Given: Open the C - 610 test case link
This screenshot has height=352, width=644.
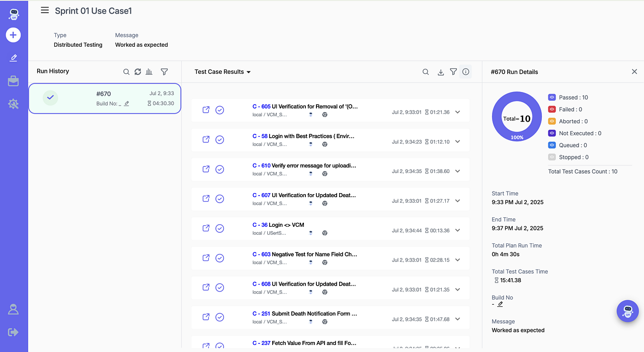Looking at the screenshot, I should click(x=304, y=165).
